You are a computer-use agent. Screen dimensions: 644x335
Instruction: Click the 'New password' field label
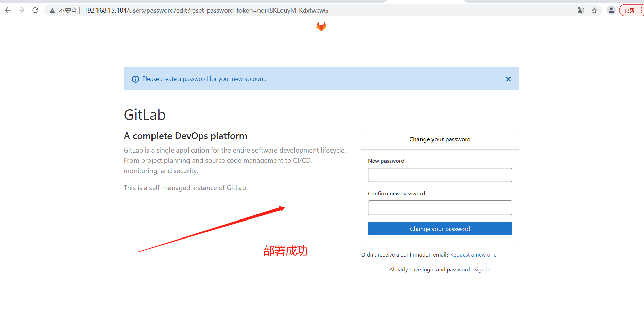point(386,161)
